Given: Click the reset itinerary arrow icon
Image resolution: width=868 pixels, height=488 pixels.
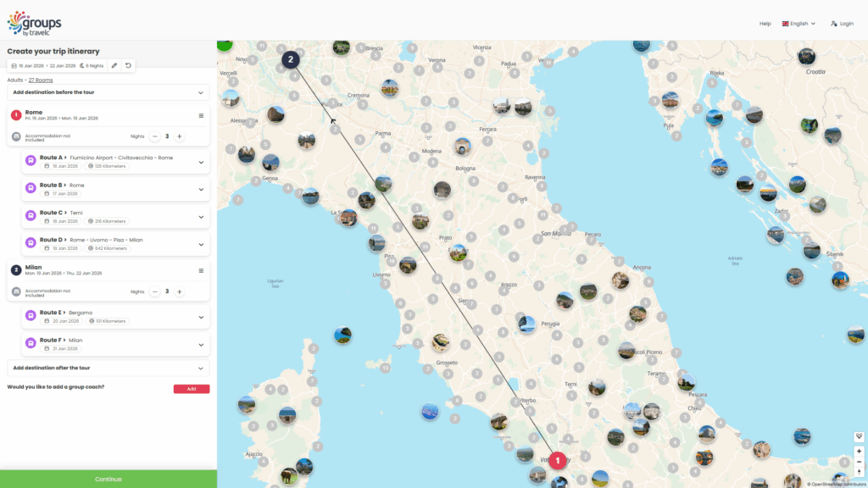Looking at the screenshot, I should [128, 65].
